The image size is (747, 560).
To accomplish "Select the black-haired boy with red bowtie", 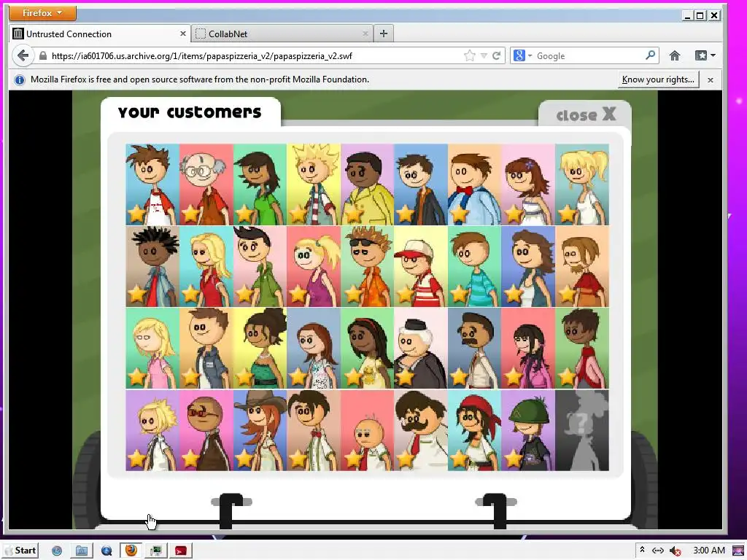I will click(314, 430).
